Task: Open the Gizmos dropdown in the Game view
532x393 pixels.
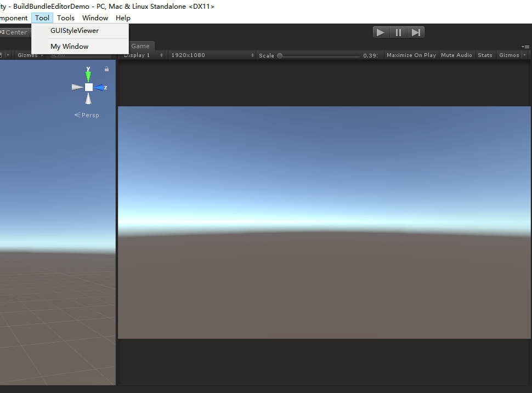Action: (510, 55)
